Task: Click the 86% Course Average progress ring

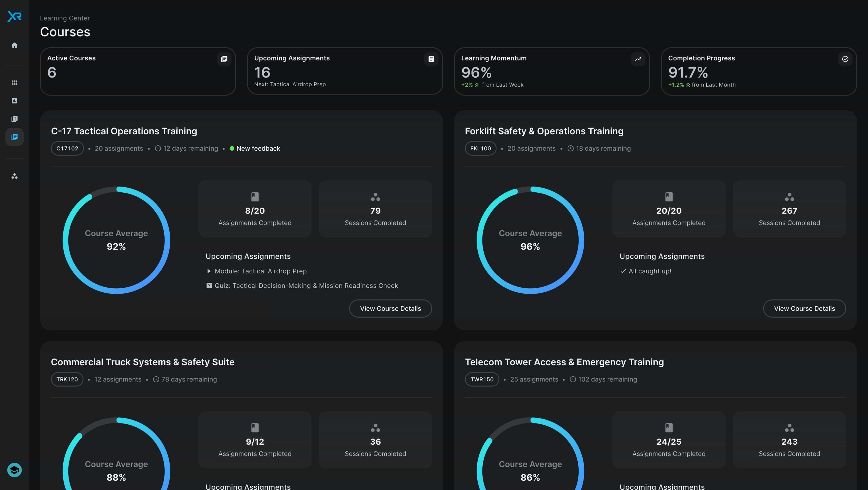Action: 530,454
